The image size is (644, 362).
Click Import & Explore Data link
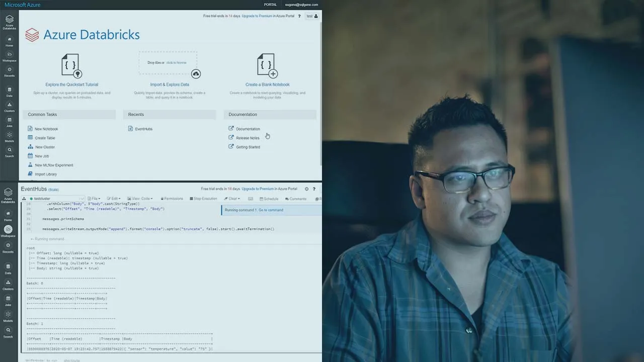(x=170, y=84)
